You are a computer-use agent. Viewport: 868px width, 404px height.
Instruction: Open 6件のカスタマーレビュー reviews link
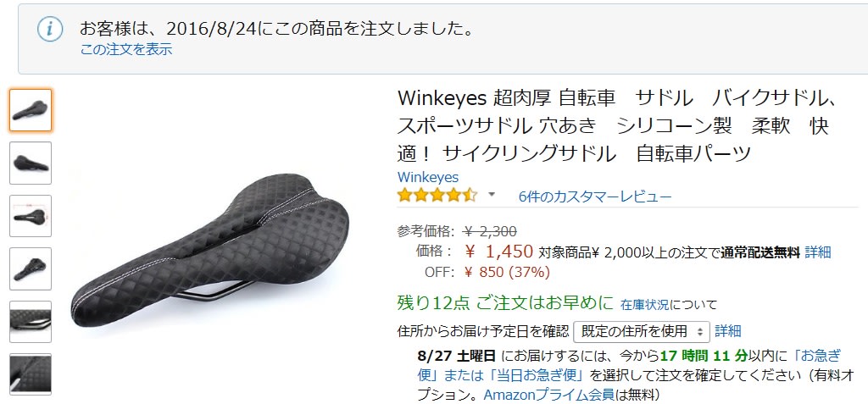[595, 196]
